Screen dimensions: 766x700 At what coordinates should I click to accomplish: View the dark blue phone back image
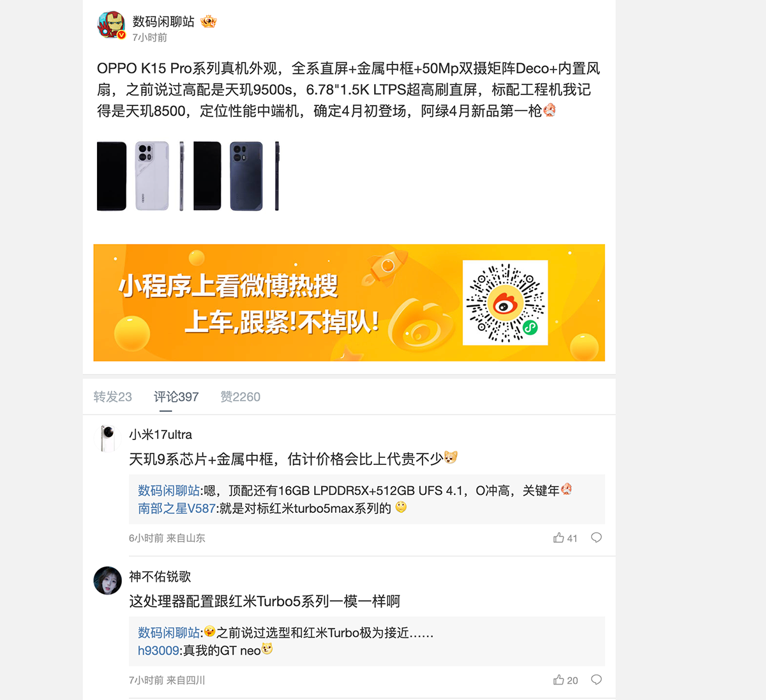pyautogui.click(x=246, y=176)
